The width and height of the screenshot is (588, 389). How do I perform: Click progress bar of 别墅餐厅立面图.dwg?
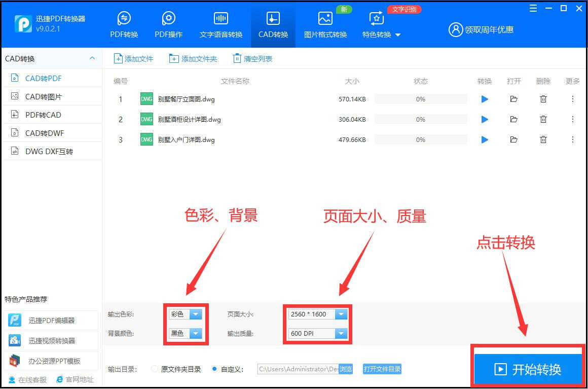421,99
